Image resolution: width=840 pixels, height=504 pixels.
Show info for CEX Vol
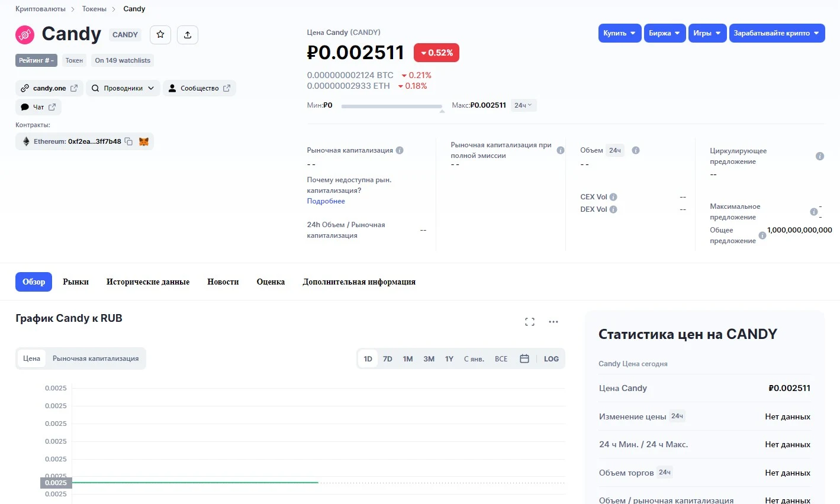(613, 197)
